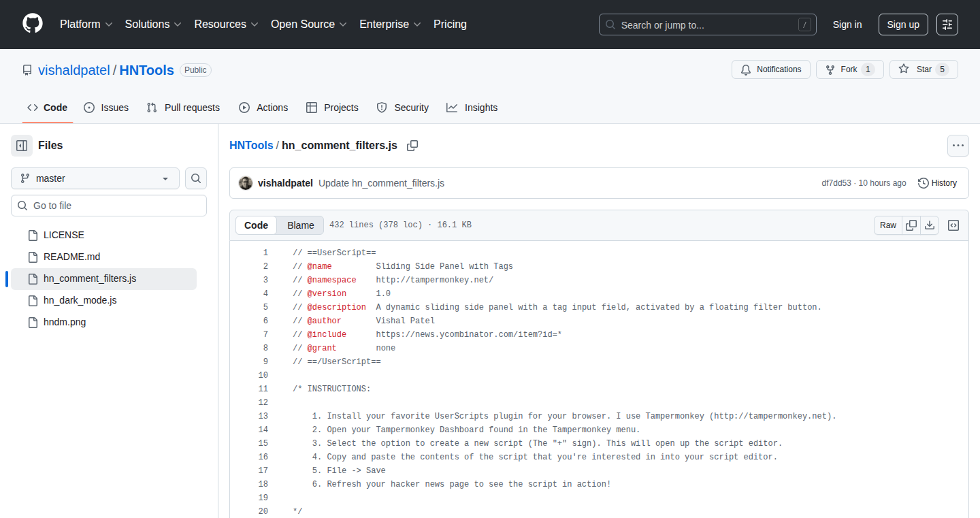Search files with the magnifier icon
The image size is (980, 518).
[x=196, y=178]
